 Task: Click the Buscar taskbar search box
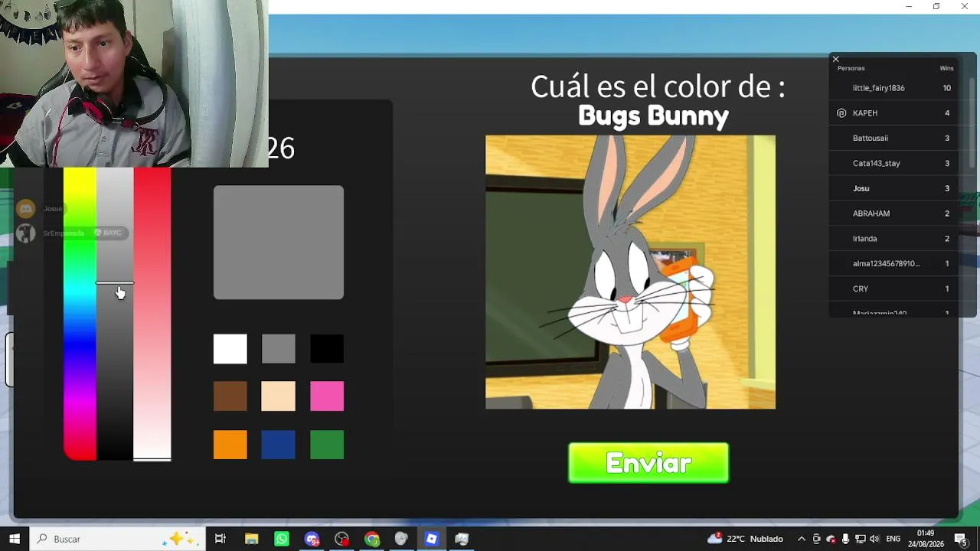tap(118, 539)
